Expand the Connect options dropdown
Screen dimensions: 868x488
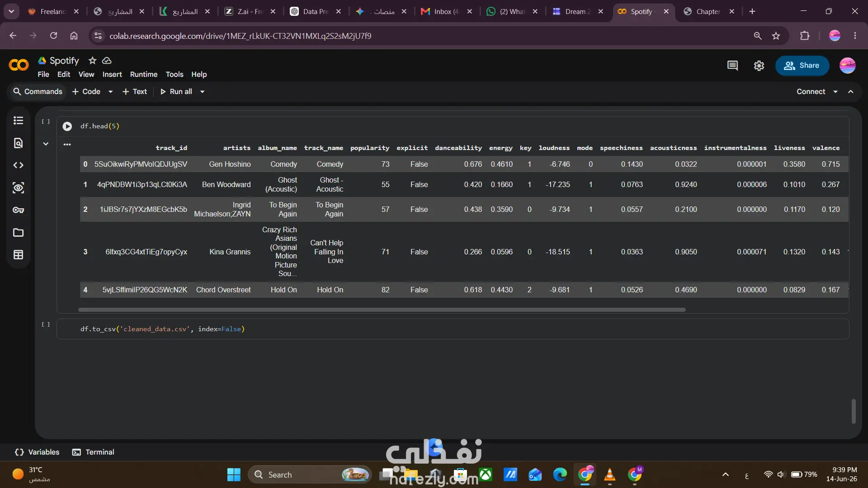click(835, 92)
